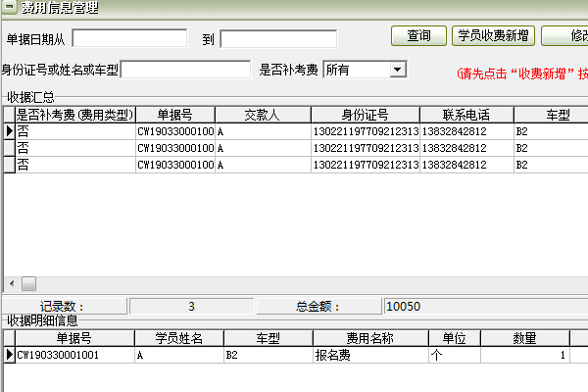Collapse the 费用信息管理 panel icon
588x392 pixels.
[x=10, y=7]
